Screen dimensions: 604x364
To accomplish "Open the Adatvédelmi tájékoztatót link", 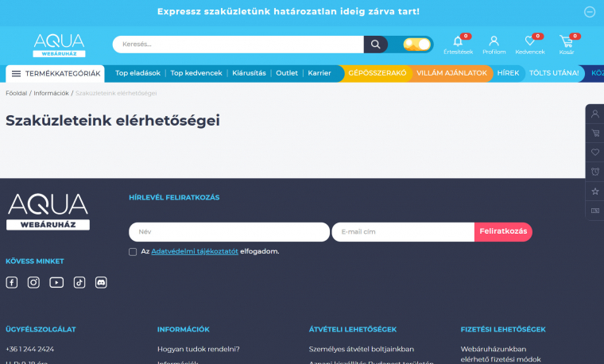I will [195, 251].
